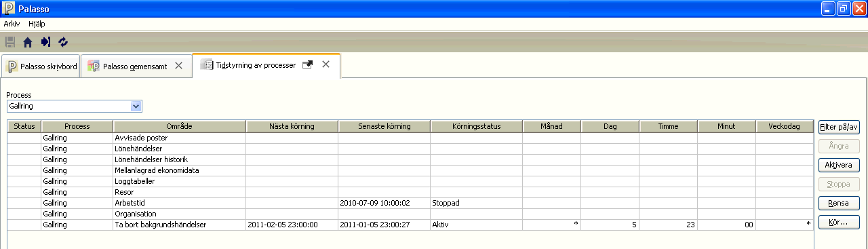868x249 pixels.
Task: Click the Filter på/av button
Action: (x=839, y=127)
